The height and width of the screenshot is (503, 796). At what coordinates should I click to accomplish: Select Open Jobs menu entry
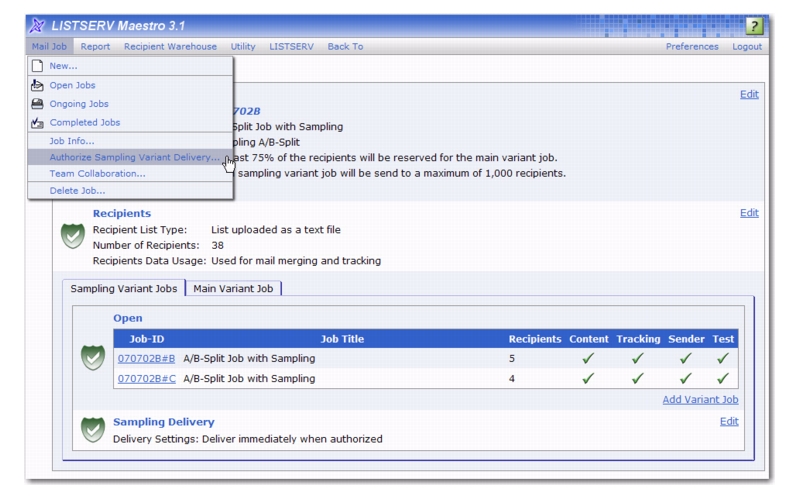click(x=130, y=85)
